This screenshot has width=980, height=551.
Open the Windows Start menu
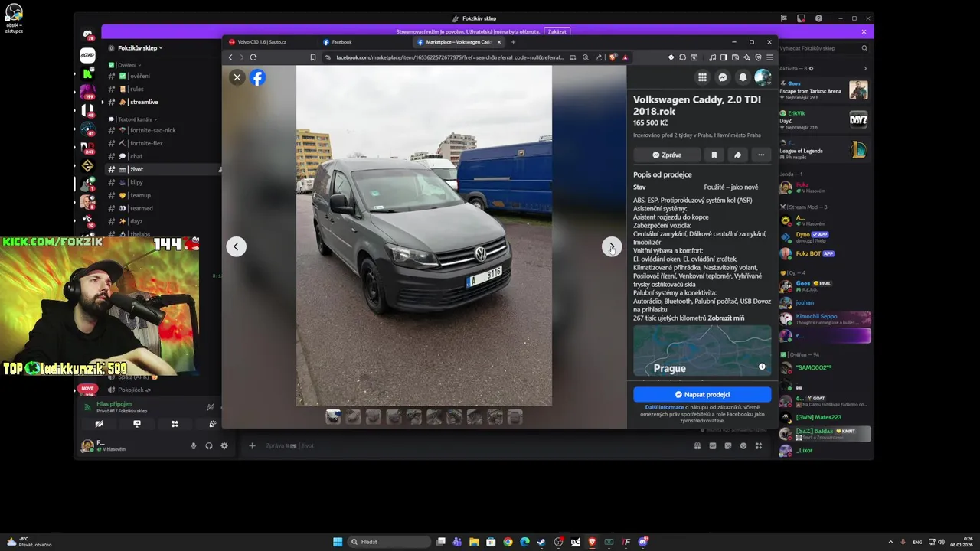pos(338,542)
